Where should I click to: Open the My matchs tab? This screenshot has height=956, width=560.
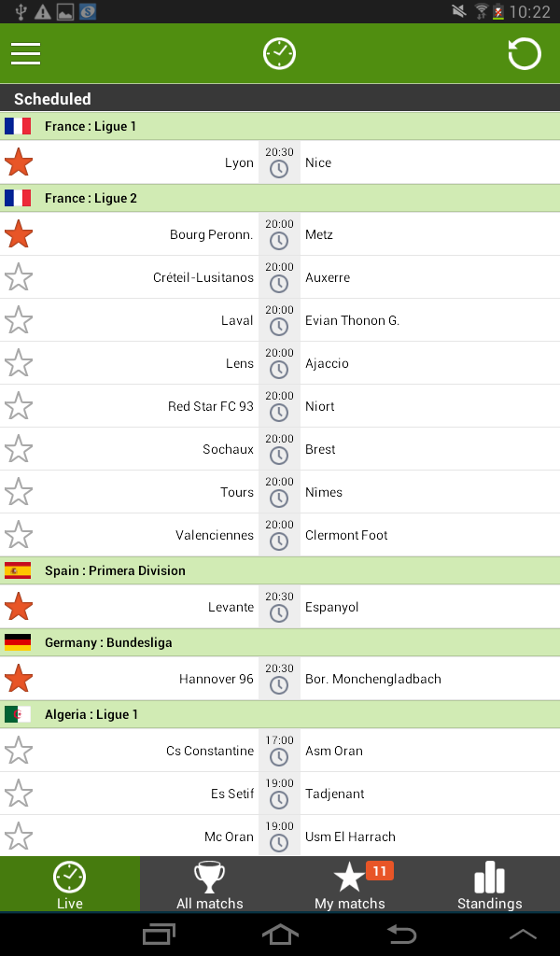[x=350, y=884]
